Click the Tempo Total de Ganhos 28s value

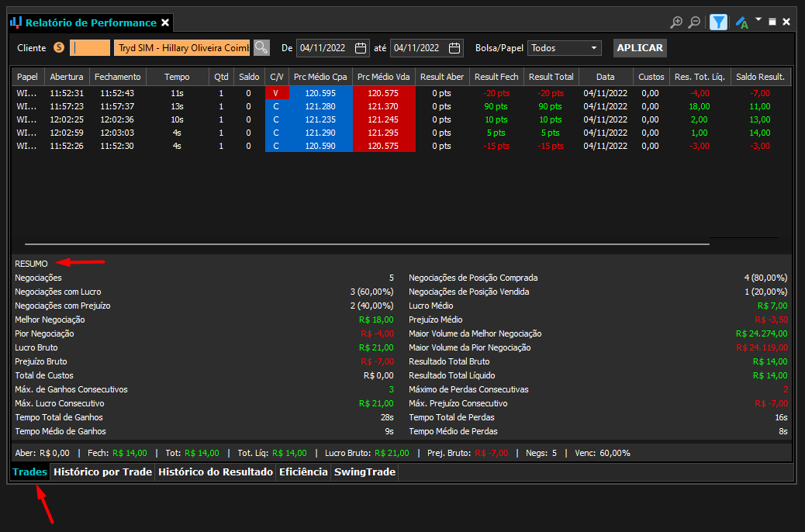[x=387, y=417]
